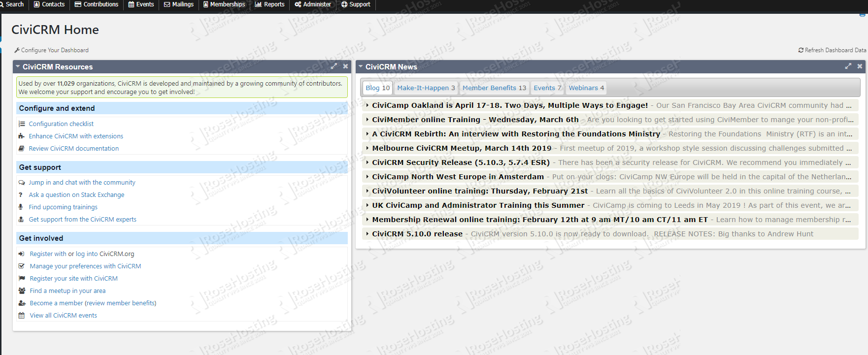Open the Administer menu
The image size is (868, 355).
tap(313, 4)
